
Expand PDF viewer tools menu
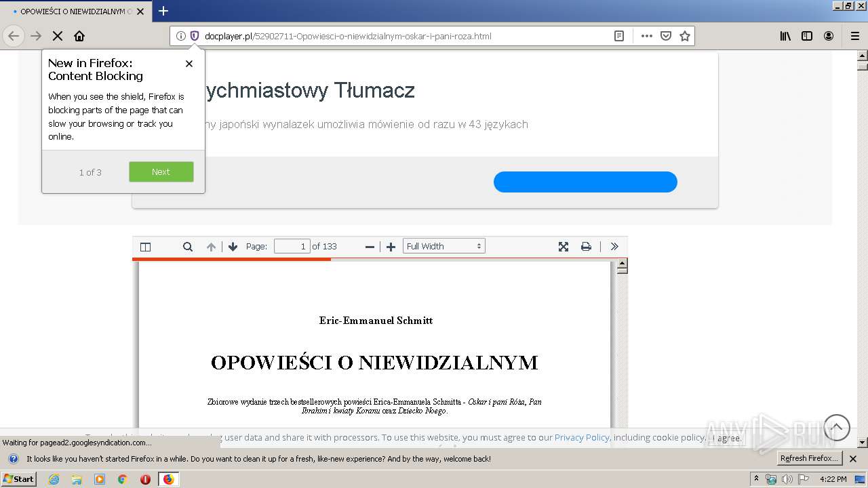[x=614, y=247]
